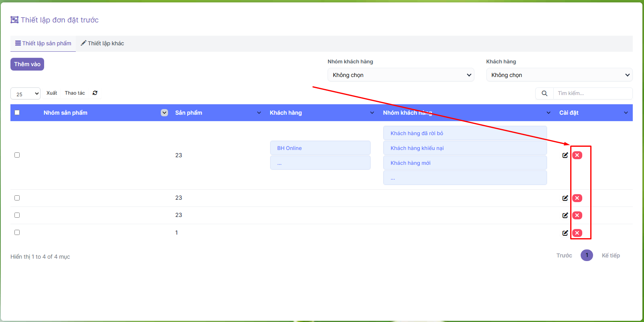Click the magnifying glass search icon
The width and height of the screenshot is (644, 322).
(544, 93)
